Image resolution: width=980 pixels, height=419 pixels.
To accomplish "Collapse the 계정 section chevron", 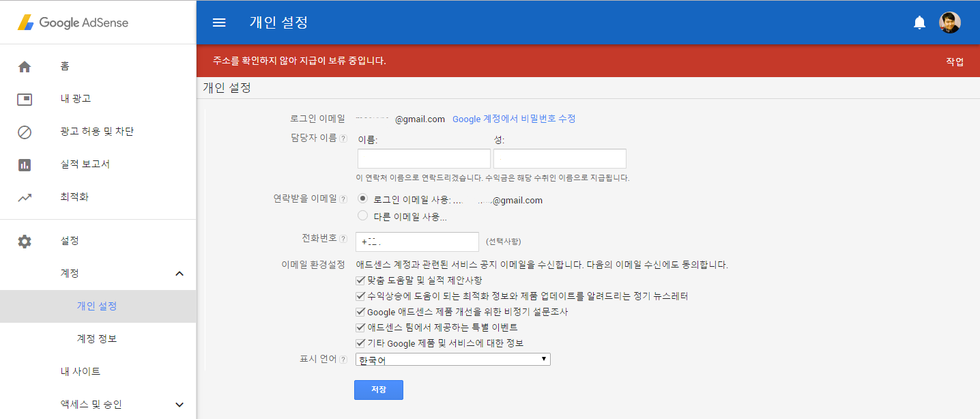I will coord(179,274).
